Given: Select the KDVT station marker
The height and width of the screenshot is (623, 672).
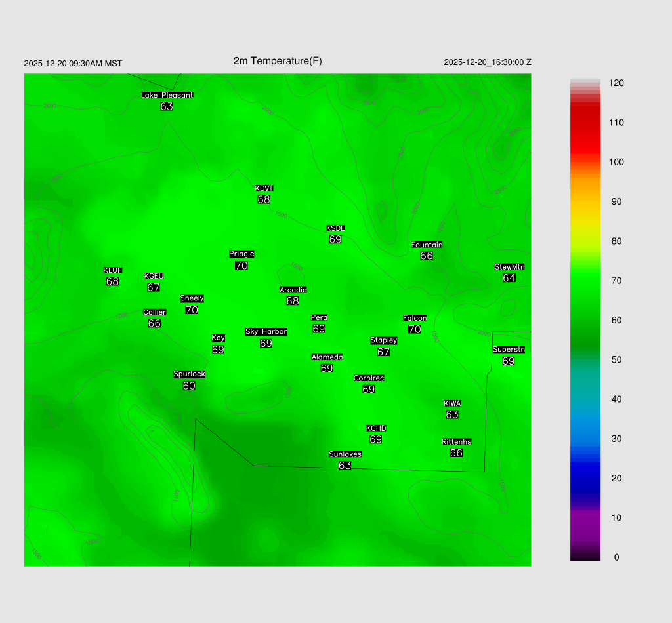Looking at the screenshot, I should pyautogui.click(x=264, y=189).
